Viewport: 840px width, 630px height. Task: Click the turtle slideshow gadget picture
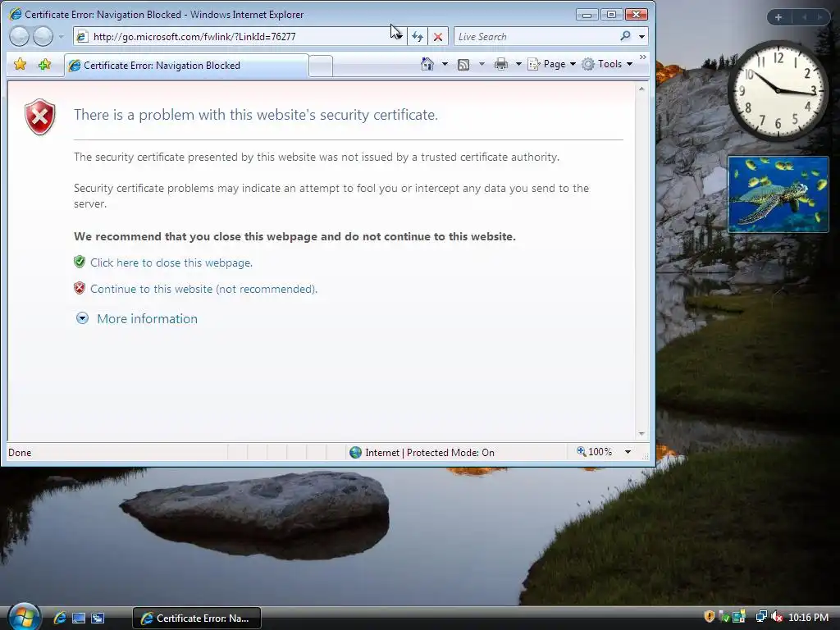coord(778,194)
